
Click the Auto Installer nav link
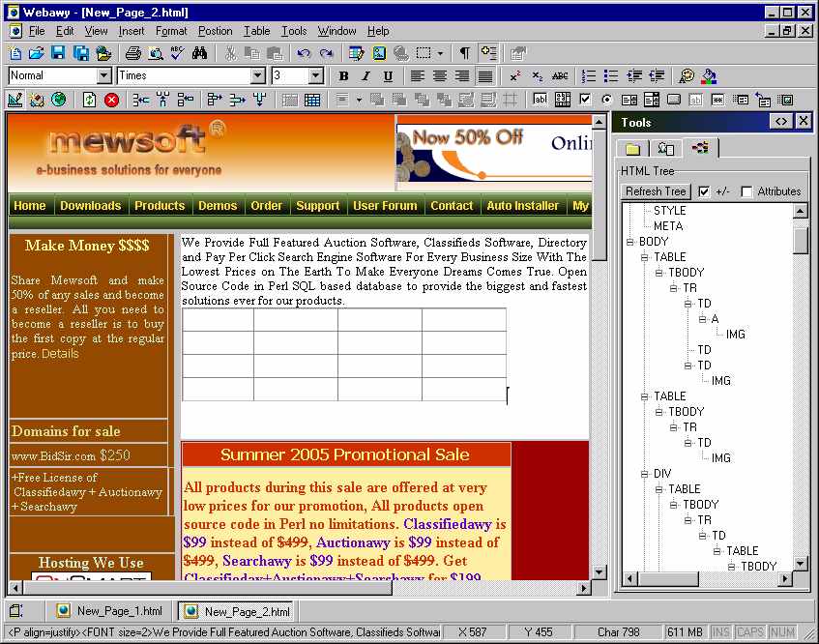pos(522,206)
